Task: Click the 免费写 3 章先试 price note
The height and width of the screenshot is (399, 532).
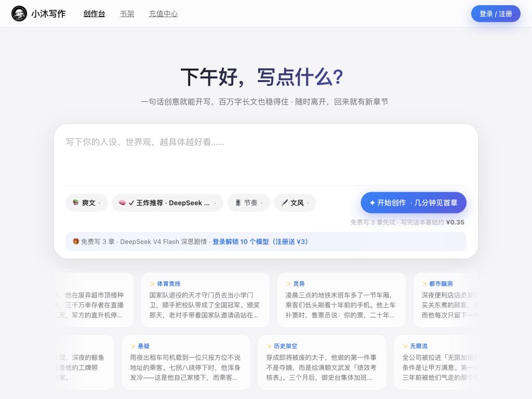Action: click(407, 222)
